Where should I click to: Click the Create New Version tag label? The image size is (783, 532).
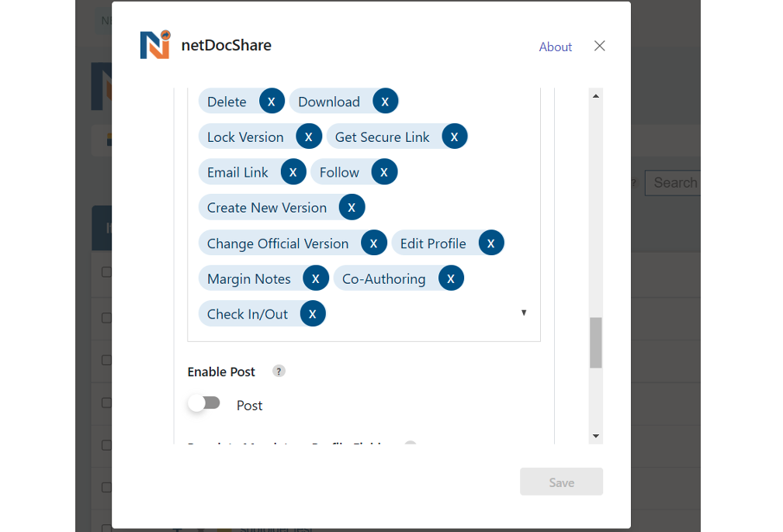coord(267,208)
